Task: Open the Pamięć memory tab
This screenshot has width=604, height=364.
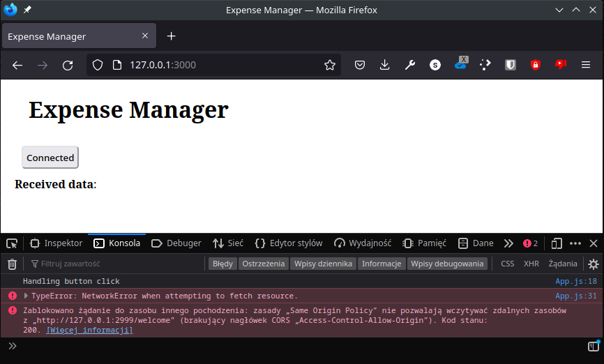Action: coord(425,243)
